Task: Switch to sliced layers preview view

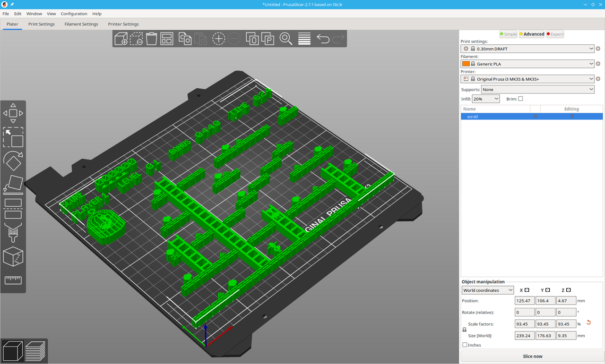Action: (x=35, y=351)
